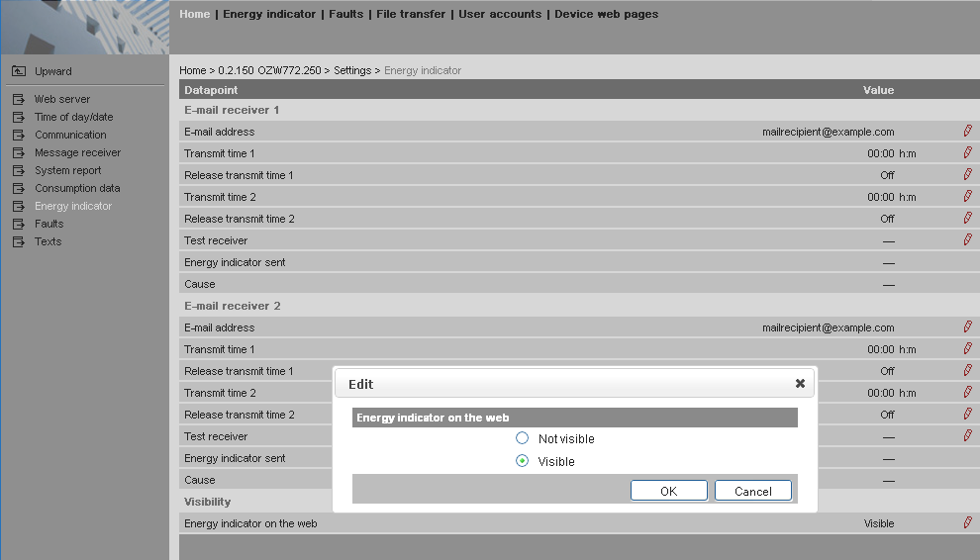Edit Test receiver of E-mail receiver 2
Image resolution: width=980 pixels, height=560 pixels.
pos(967,435)
